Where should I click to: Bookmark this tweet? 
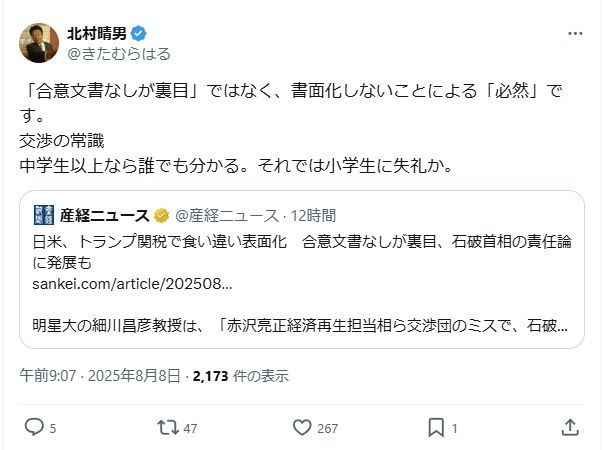coord(436,427)
